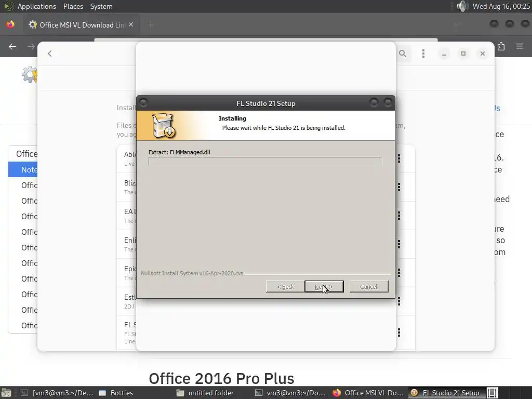Open the Firefox extensions puzzle icon
The image size is (532, 399).
pos(501,46)
